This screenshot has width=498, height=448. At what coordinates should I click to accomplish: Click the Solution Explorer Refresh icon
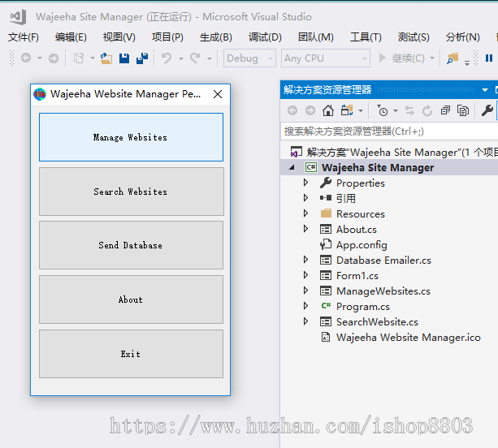[427, 110]
